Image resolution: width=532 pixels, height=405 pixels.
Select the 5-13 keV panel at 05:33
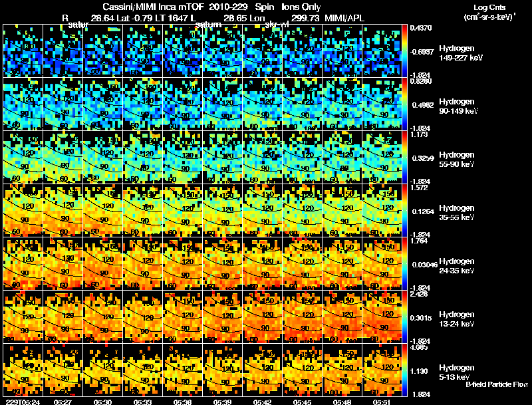click(142, 370)
